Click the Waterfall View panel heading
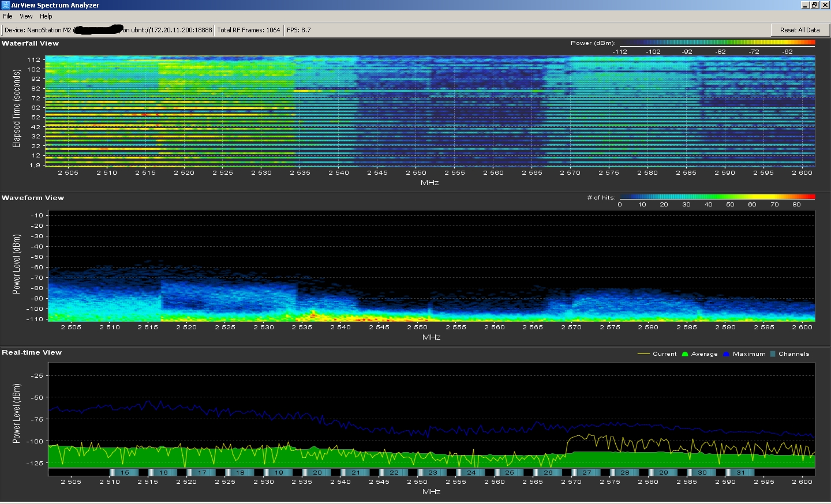This screenshot has height=504, width=831. tap(31, 43)
